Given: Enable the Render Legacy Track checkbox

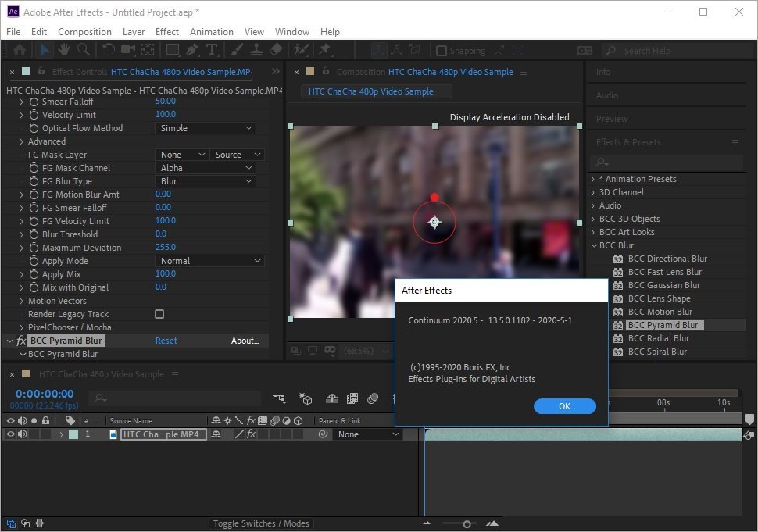Looking at the screenshot, I should tap(159, 314).
